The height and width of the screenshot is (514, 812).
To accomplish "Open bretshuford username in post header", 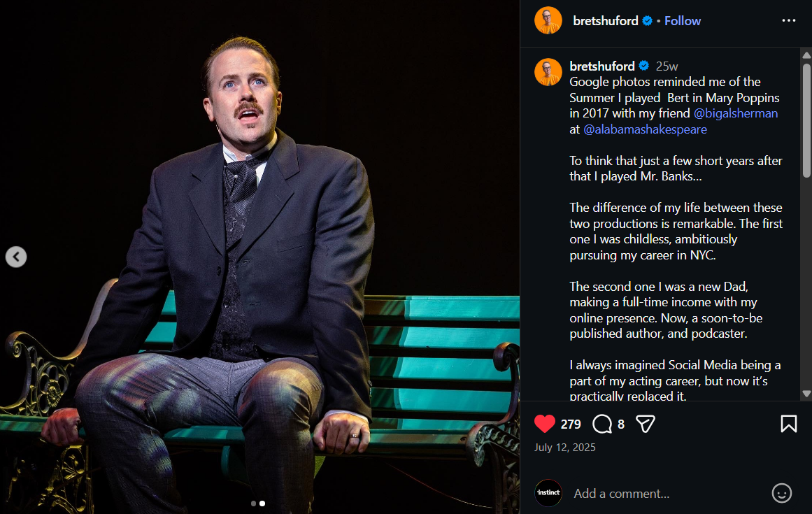I will [x=605, y=20].
